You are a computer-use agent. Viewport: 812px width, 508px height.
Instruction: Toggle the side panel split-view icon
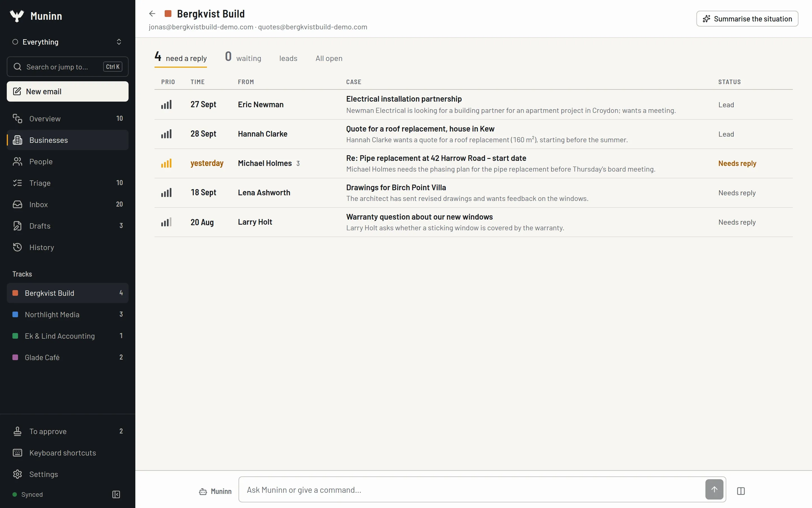[741, 491]
